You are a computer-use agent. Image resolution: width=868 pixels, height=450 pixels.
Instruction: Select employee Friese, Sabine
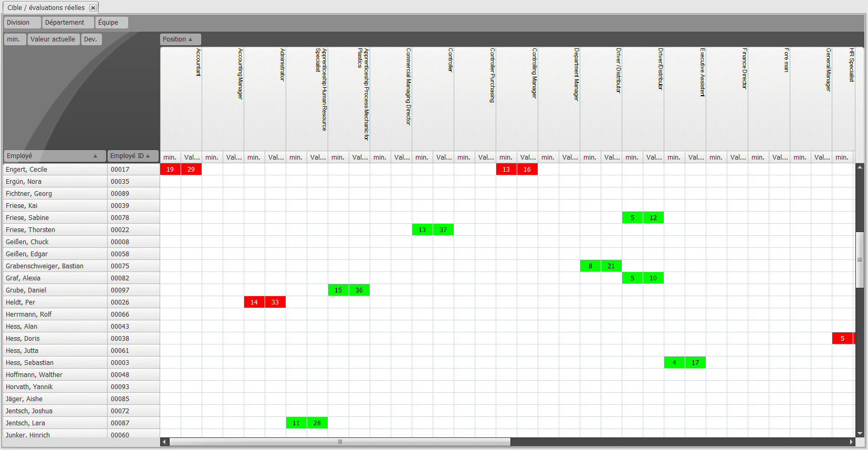coord(55,218)
